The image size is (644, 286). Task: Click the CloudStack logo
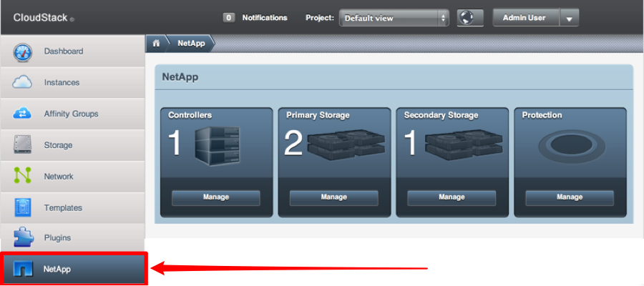click(x=44, y=18)
